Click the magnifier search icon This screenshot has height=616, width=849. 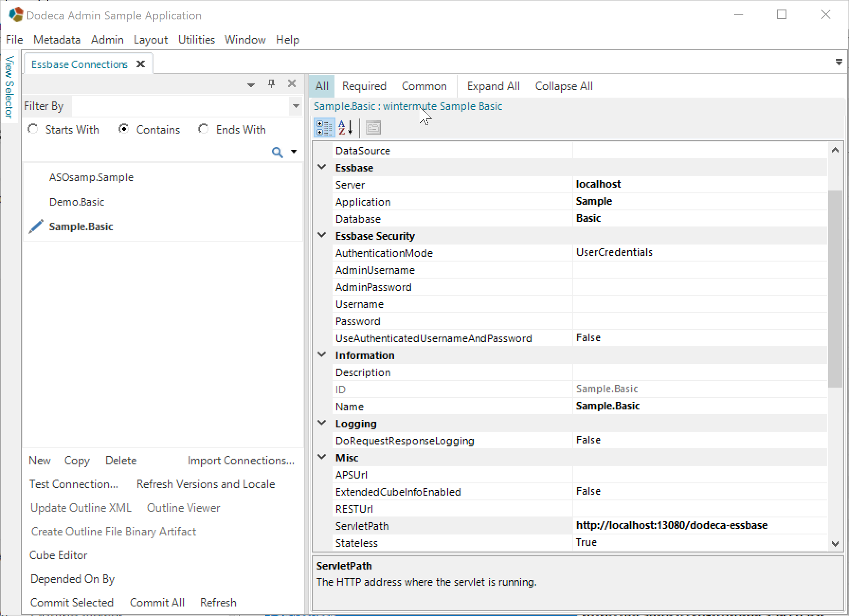[277, 152]
